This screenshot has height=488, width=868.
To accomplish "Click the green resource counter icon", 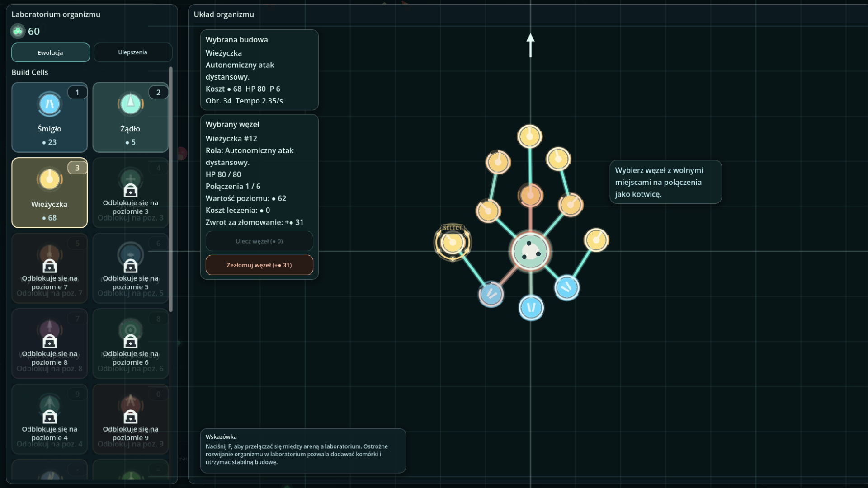I will 18,31.
